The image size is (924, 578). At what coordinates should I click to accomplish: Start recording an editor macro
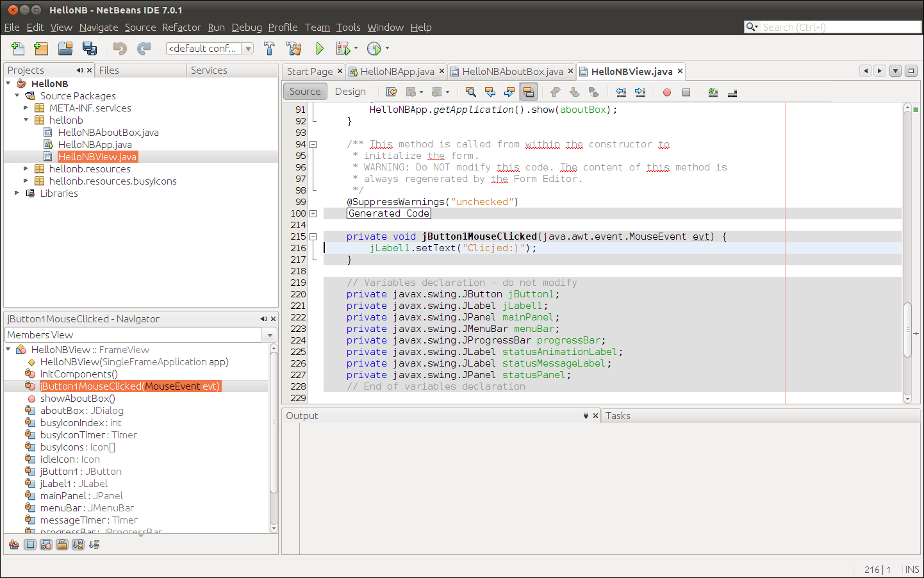666,92
